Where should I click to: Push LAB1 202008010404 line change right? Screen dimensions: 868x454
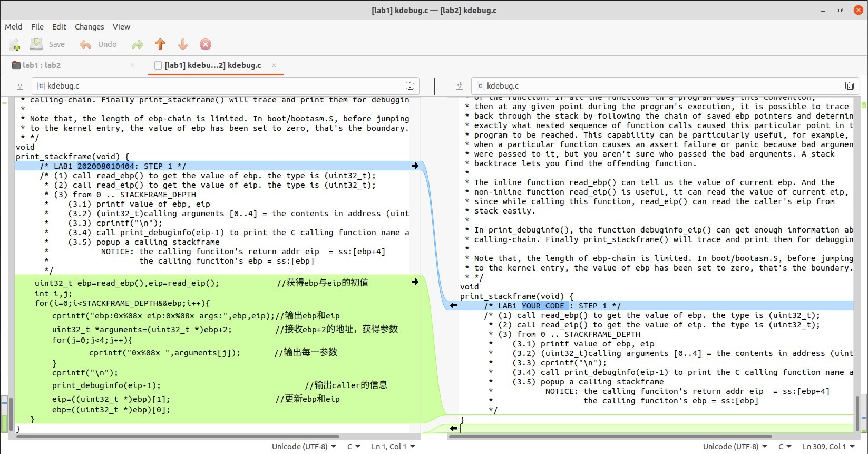coord(415,166)
